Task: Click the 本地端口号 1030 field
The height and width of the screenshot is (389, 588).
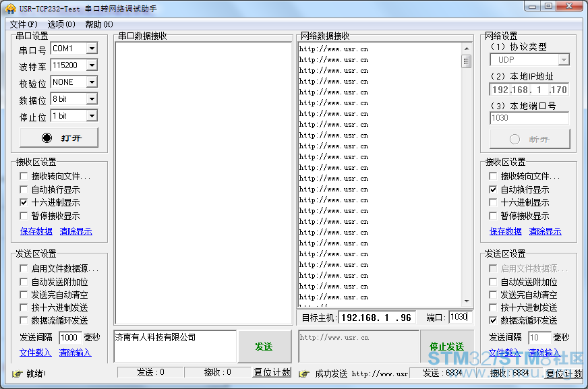Action: (529, 118)
